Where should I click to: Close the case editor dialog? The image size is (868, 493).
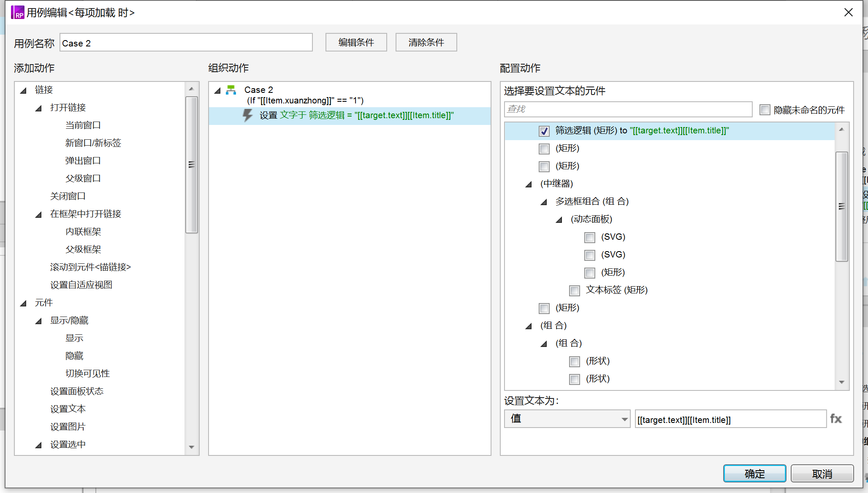click(849, 13)
